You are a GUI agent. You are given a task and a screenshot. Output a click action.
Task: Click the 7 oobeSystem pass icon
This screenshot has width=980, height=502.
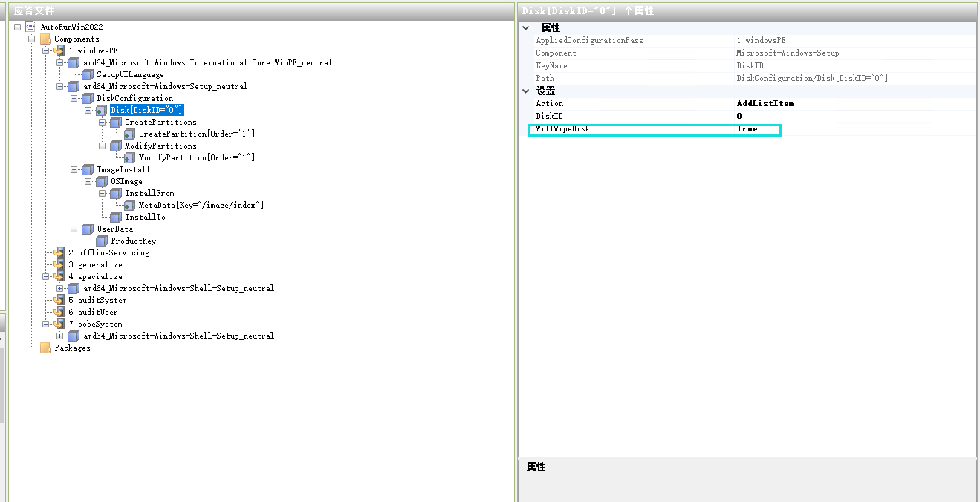pyautogui.click(x=59, y=324)
